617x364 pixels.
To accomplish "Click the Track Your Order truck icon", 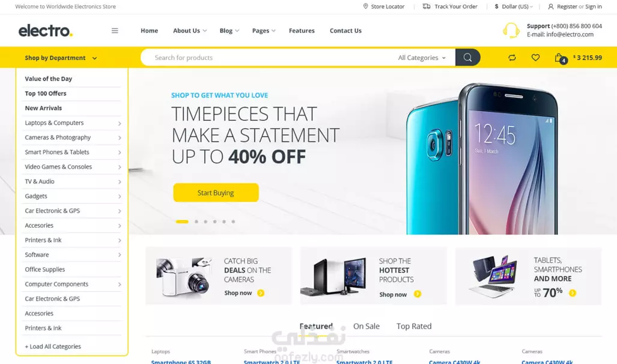I will [x=427, y=6].
